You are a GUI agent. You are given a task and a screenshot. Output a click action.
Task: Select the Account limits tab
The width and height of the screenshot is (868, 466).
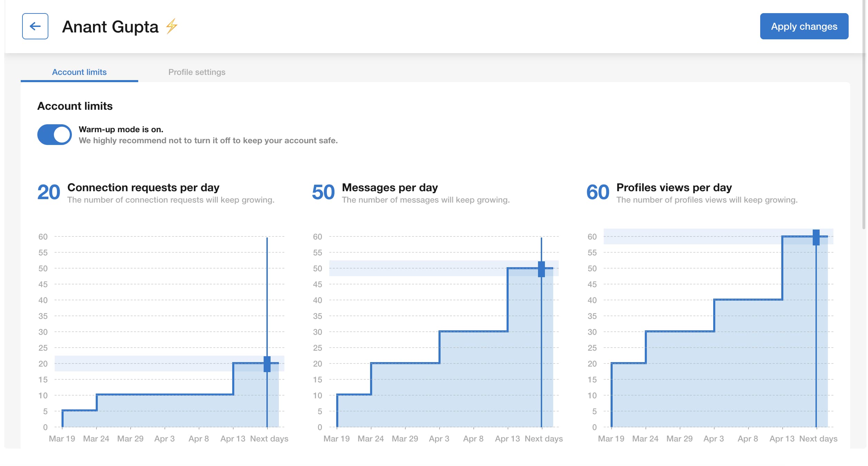[79, 72]
